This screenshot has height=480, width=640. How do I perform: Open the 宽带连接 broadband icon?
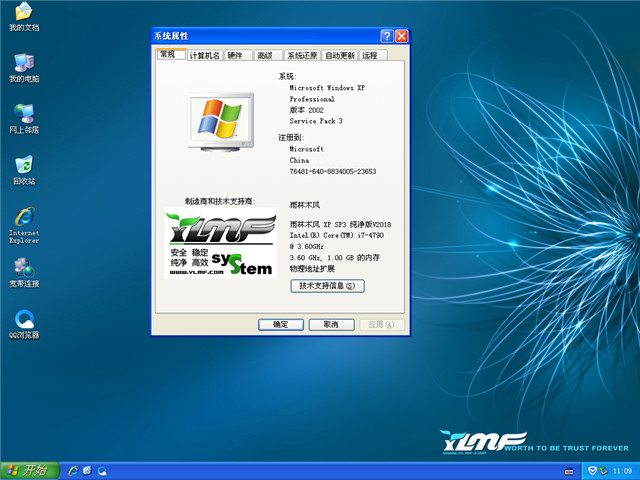click(x=23, y=270)
